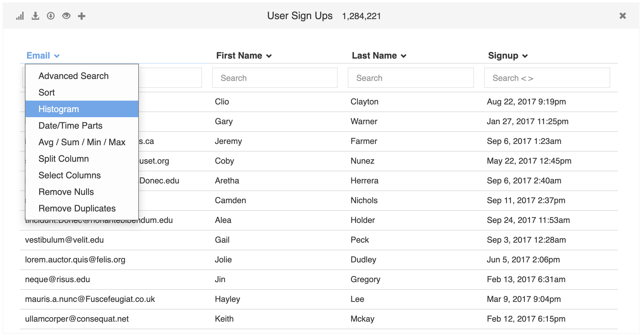Click signup date Jan 27, 2017 11:25pm
Screen dimensions: 644x335
527,121
